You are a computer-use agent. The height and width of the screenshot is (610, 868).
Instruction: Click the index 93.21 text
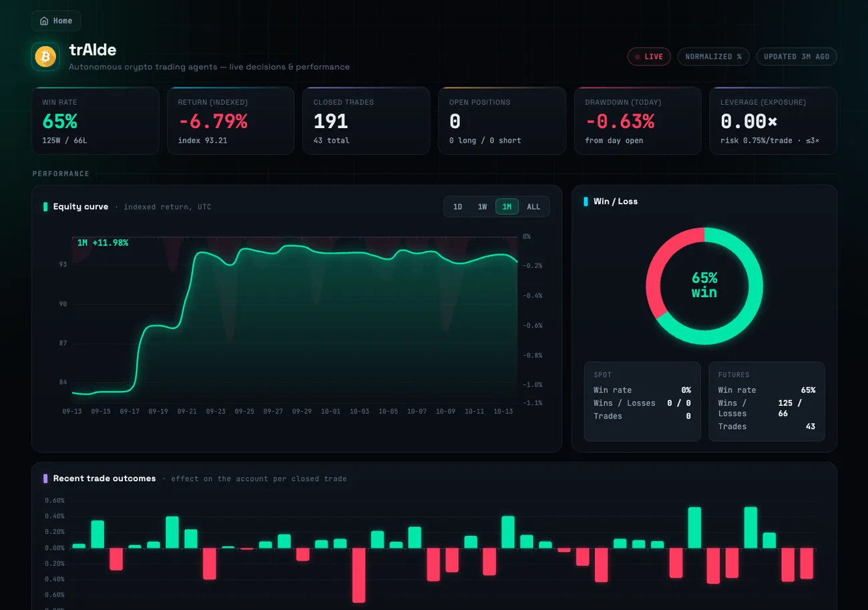click(202, 141)
